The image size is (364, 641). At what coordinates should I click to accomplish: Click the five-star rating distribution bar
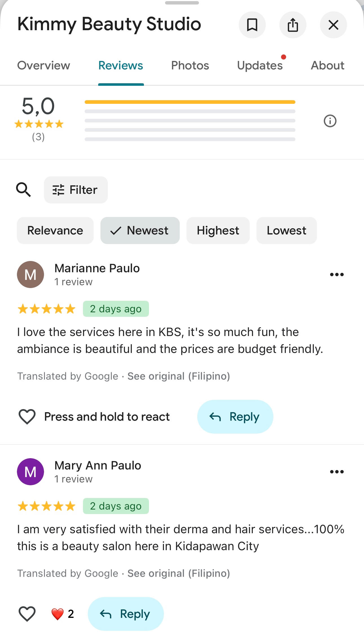tap(190, 102)
